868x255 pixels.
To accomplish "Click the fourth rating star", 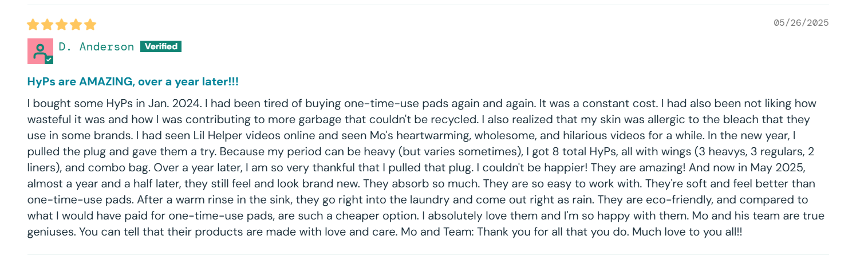I will (x=76, y=25).
